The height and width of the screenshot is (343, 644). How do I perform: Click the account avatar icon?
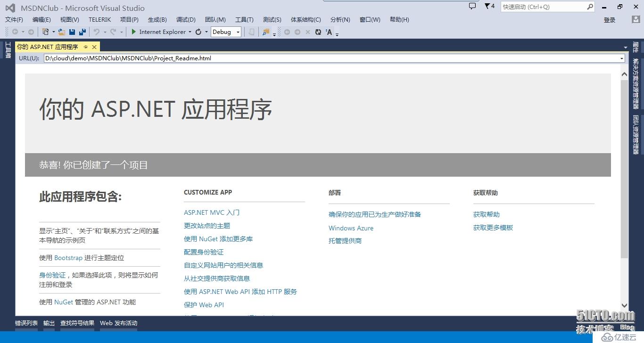[x=636, y=19]
